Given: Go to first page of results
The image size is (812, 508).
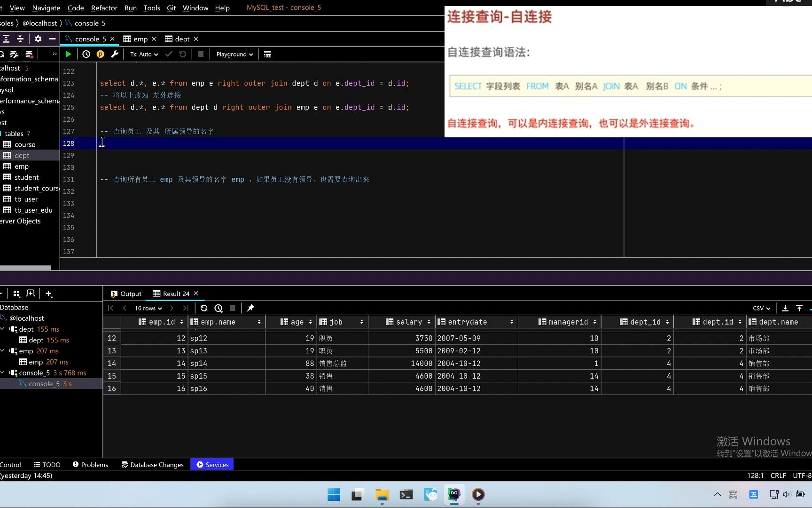Looking at the screenshot, I should click(111, 308).
